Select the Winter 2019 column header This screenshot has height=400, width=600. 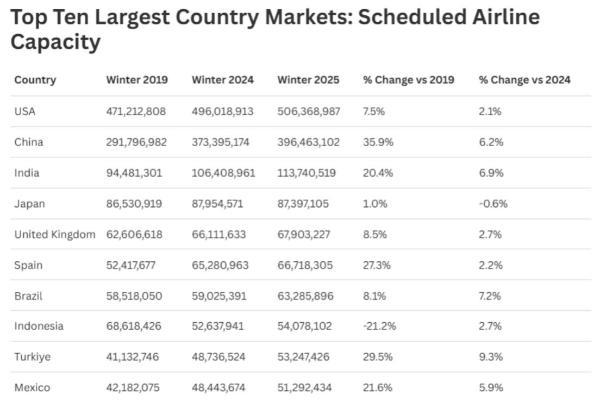[x=137, y=80]
